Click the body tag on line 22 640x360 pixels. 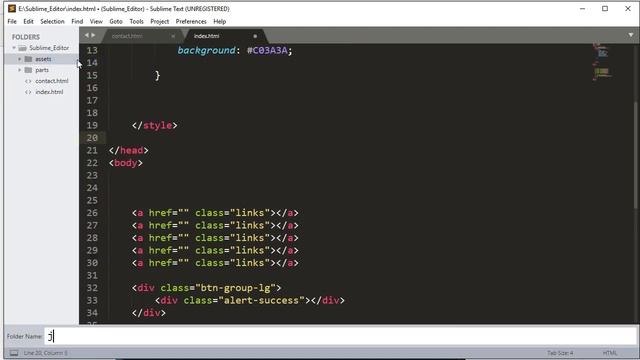(x=126, y=163)
